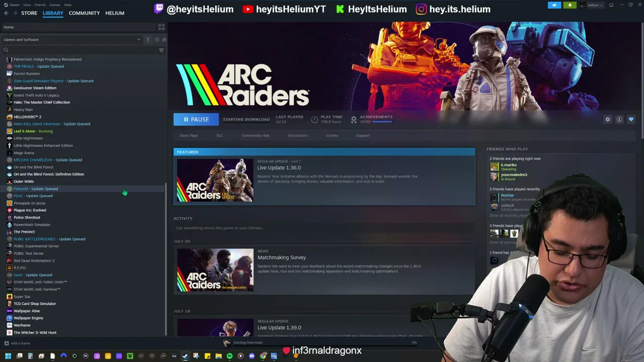Open the Steam news megaphone button
This screenshot has width=644, height=362.
coord(554,5)
